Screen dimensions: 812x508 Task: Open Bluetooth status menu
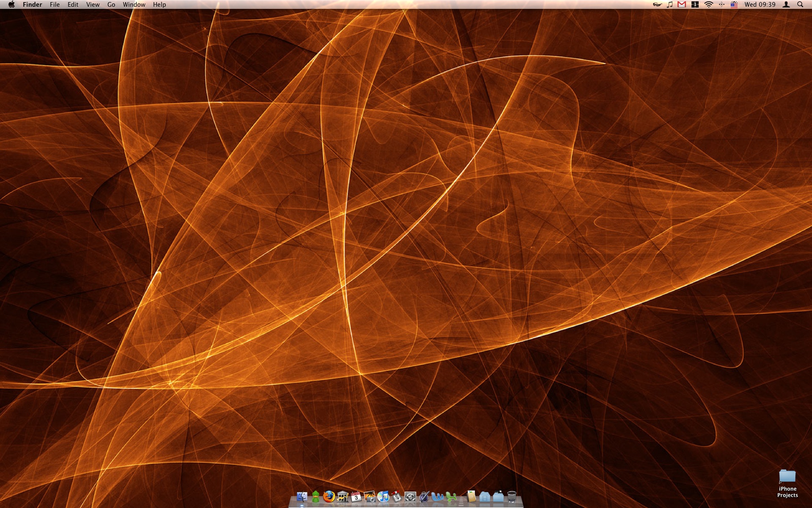721,5
